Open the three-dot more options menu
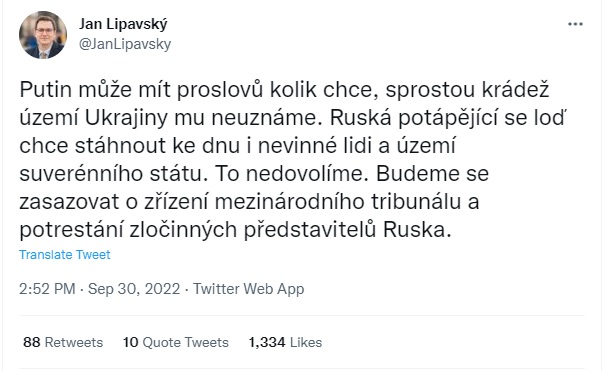Screen dimensions: 605x371 [575, 24]
